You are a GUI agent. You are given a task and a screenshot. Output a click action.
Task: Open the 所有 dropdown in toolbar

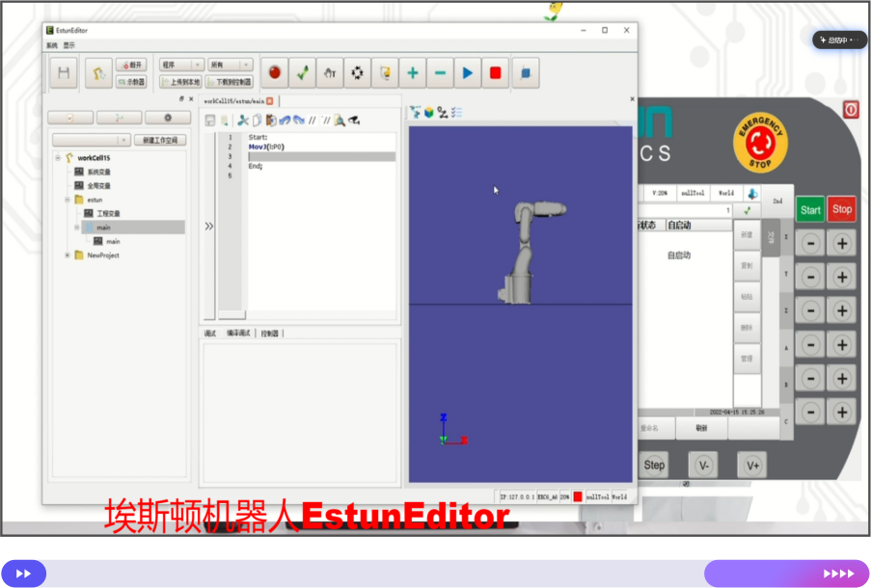point(230,65)
